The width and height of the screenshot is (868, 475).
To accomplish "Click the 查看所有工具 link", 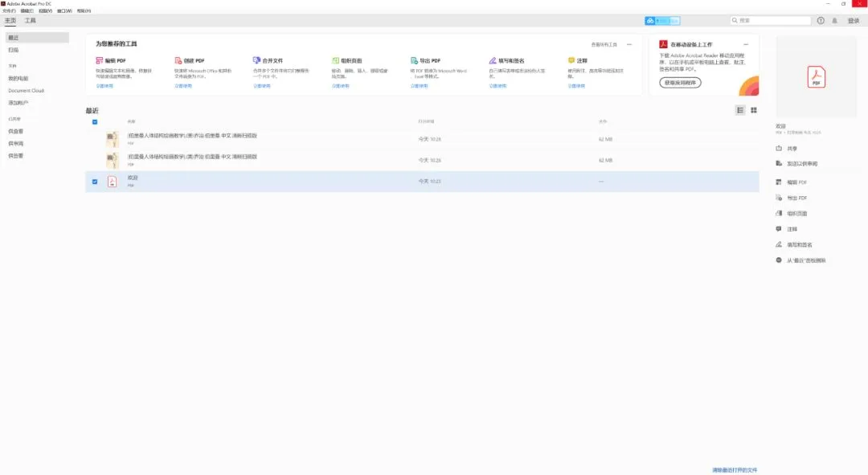I will click(604, 44).
